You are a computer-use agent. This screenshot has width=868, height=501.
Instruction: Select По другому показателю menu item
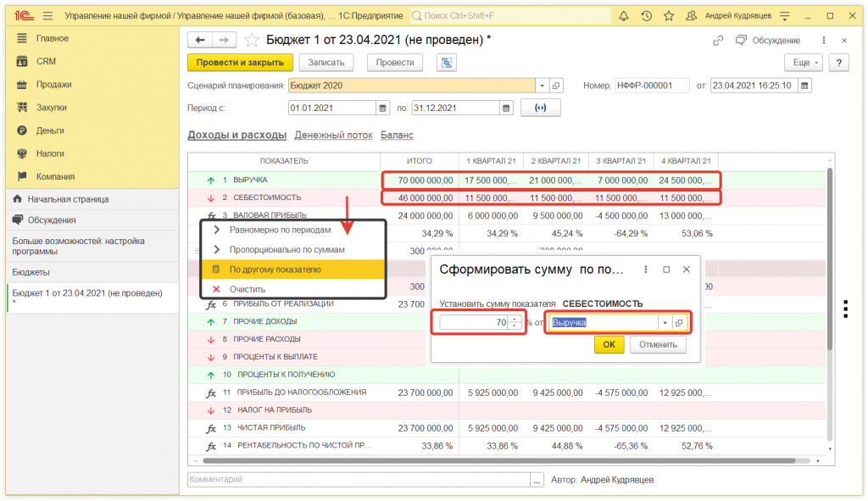coord(275,270)
